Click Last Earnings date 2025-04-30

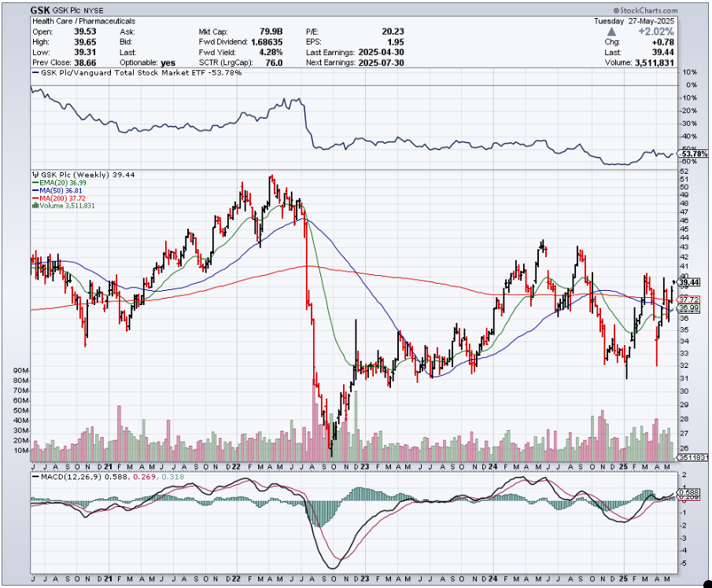381,52
